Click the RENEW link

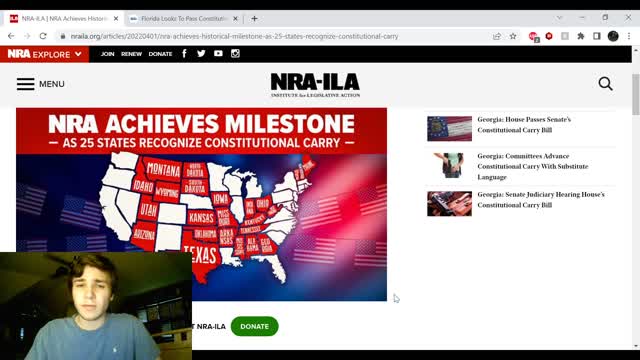[131, 54]
